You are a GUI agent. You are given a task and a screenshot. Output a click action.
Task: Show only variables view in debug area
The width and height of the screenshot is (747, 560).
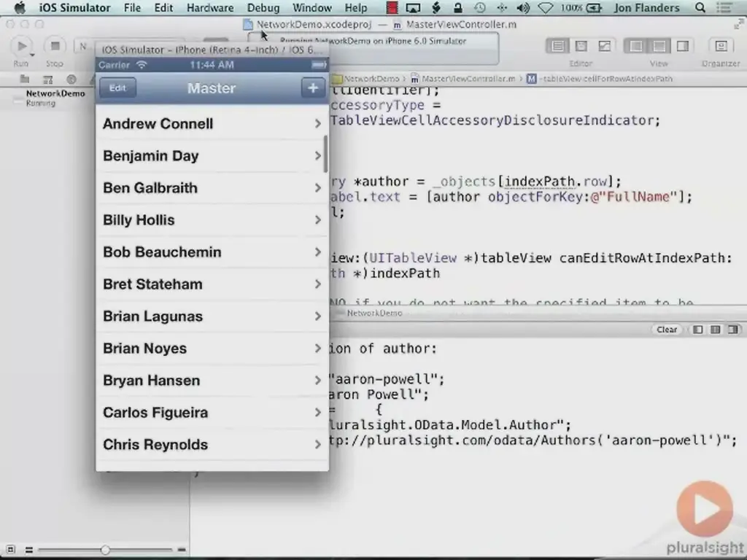pos(697,330)
